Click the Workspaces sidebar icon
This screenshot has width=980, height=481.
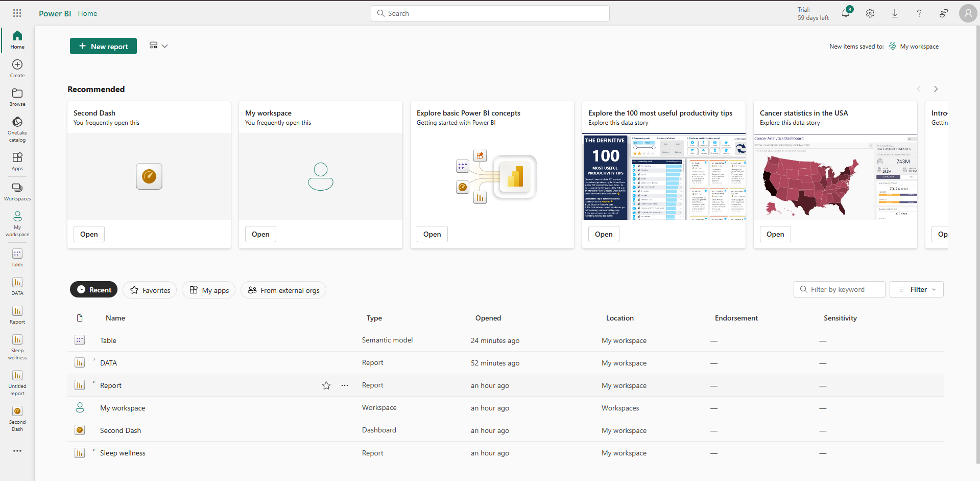[17, 192]
